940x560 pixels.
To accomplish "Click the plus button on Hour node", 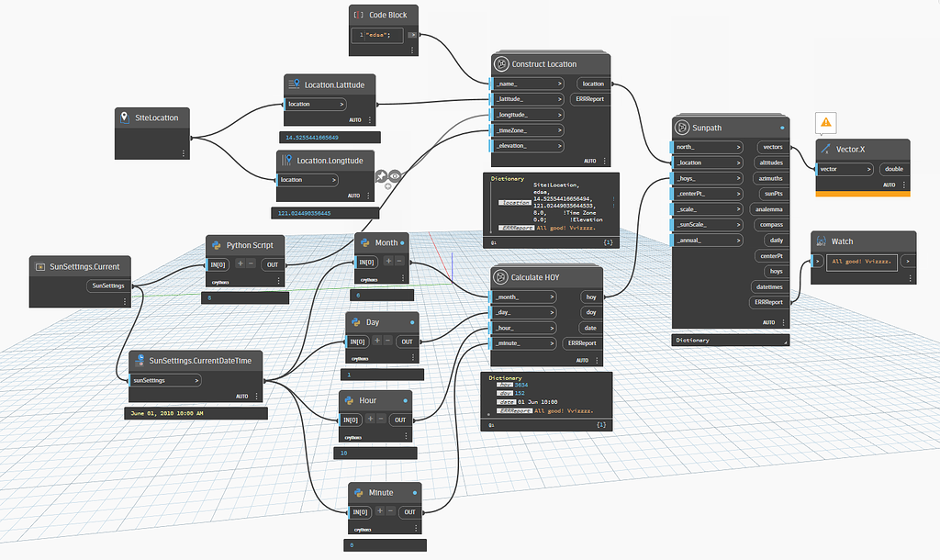I will pyautogui.click(x=371, y=419).
